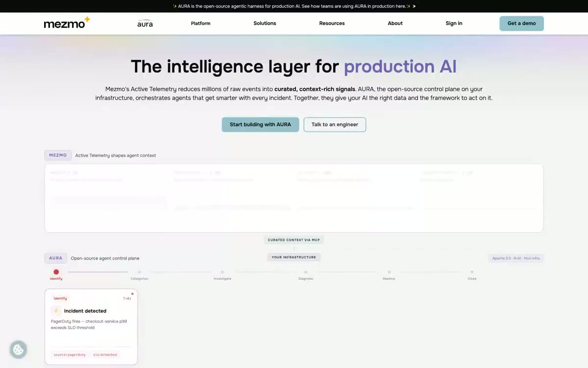Select the Investigate step marker

[x=222, y=272]
